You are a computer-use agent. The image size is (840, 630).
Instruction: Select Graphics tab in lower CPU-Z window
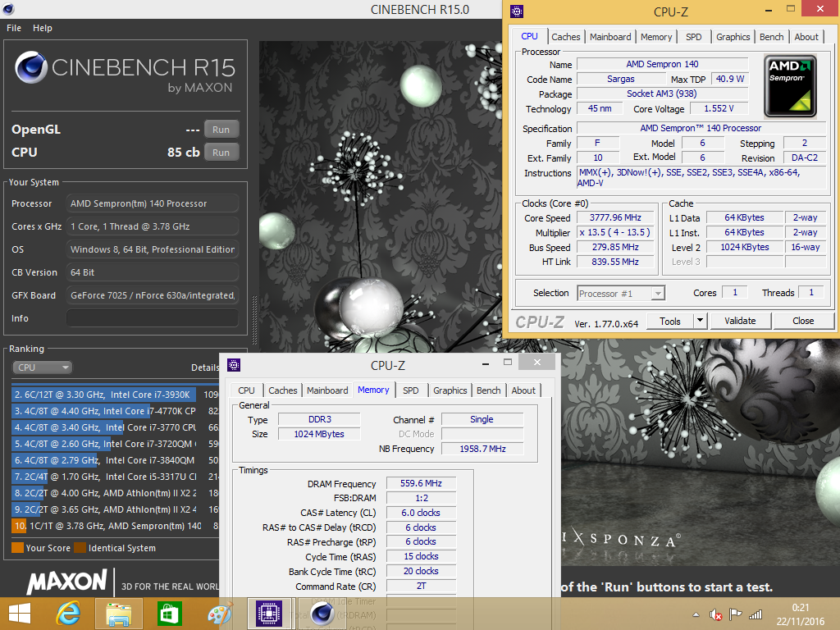click(450, 390)
